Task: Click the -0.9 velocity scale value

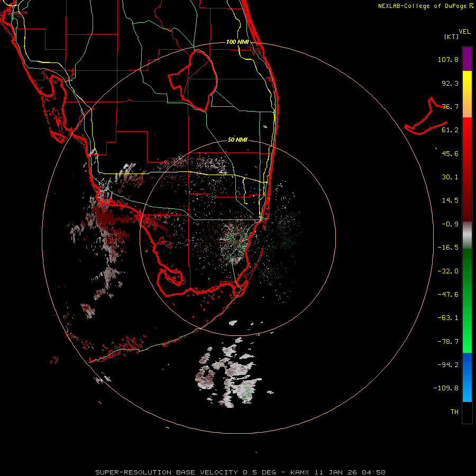Action: tap(450, 224)
